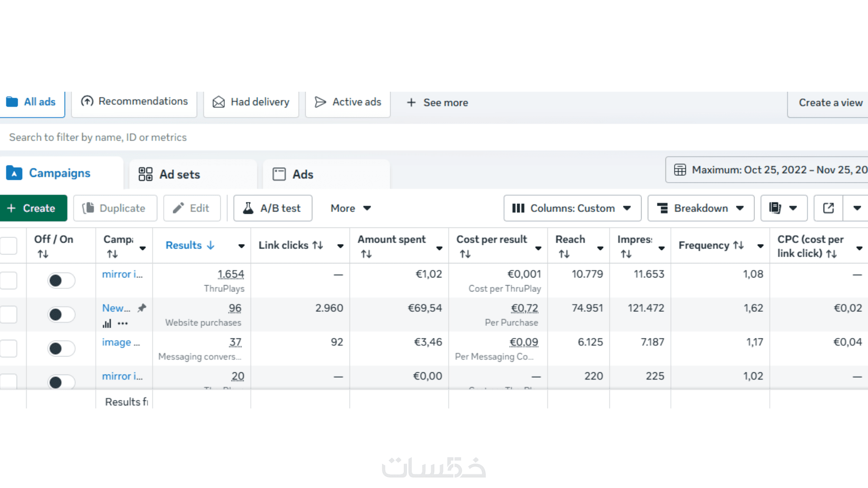The width and height of the screenshot is (868, 488).
Task: Open the date range calendar selector
Action: [x=769, y=170]
